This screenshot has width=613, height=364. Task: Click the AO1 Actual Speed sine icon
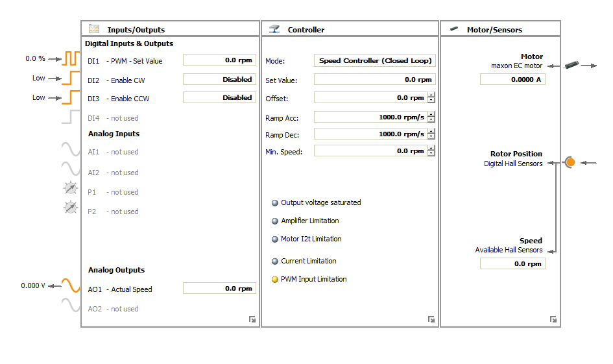(70, 285)
